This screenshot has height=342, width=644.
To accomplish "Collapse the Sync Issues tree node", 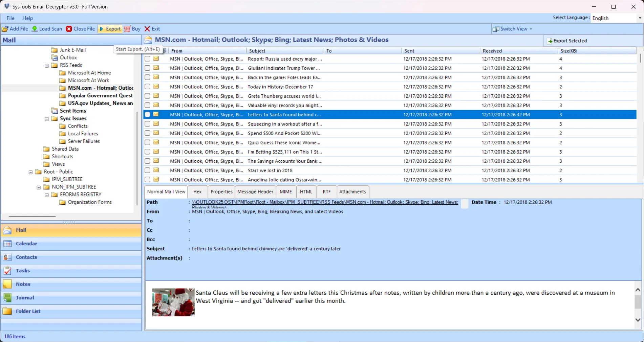I will (47, 119).
